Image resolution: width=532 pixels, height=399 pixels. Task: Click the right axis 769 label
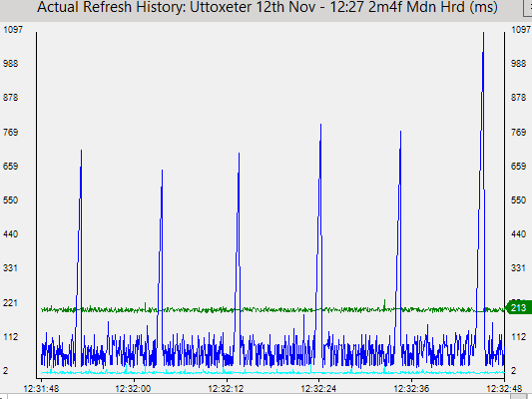518,133
